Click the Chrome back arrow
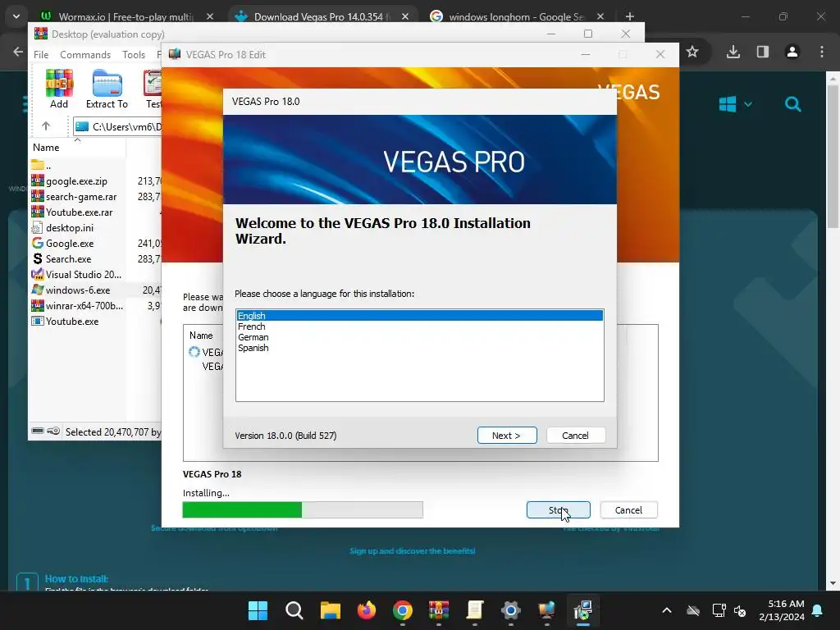This screenshot has height=630, width=840. pos(18,52)
